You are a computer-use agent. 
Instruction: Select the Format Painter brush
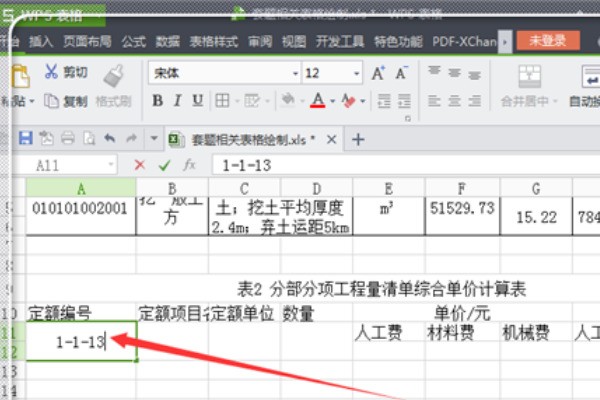click(x=114, y=75)
